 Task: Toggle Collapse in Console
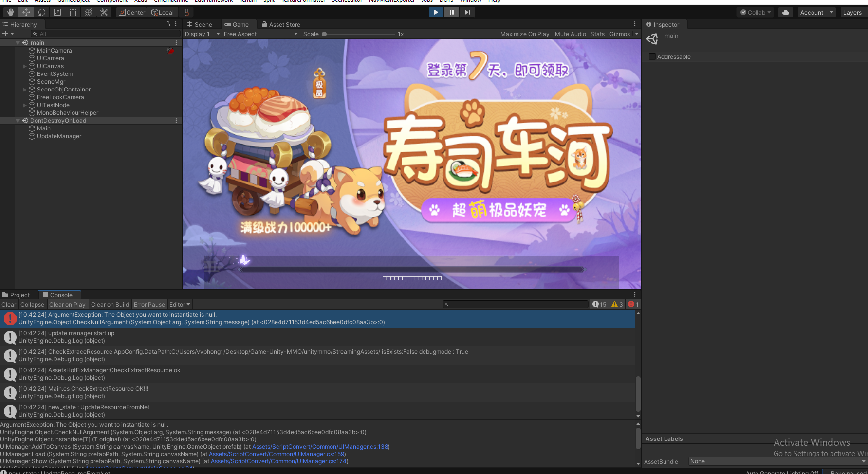coord(32,304)
